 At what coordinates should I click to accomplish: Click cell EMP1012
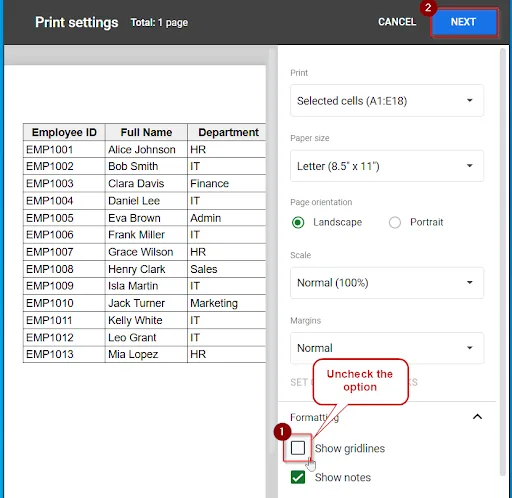[x=64, y=337]
